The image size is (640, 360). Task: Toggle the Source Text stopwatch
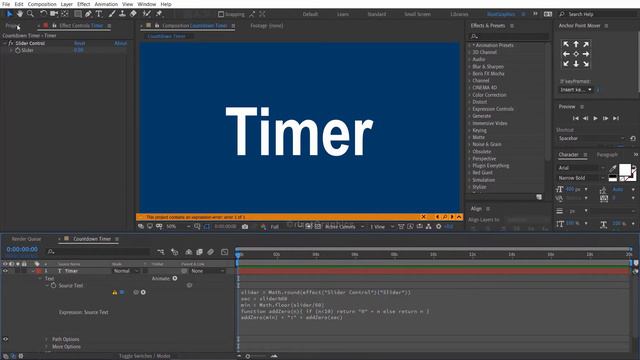53,285
